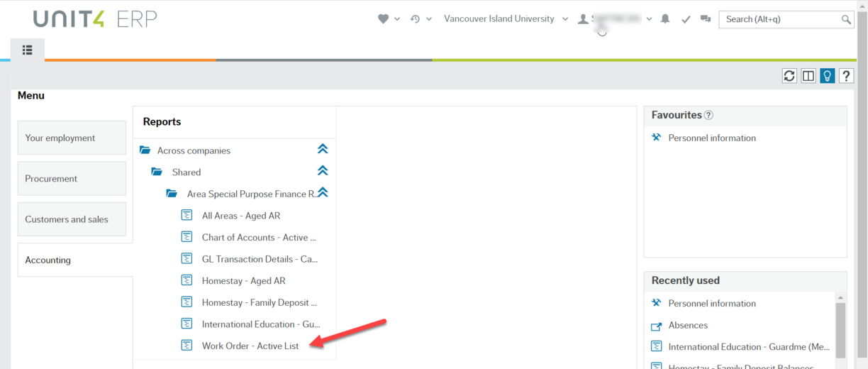Select Area Special Purpose Finance folder

251,194
